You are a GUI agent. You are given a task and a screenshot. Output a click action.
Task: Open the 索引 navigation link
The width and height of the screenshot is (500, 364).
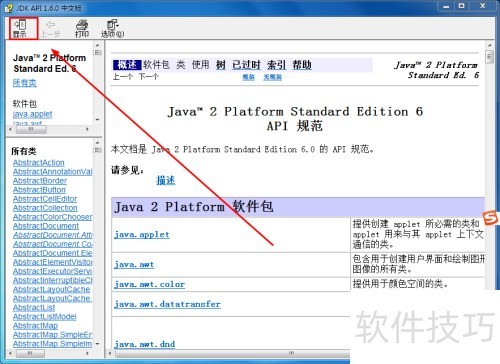click(276, 65)
